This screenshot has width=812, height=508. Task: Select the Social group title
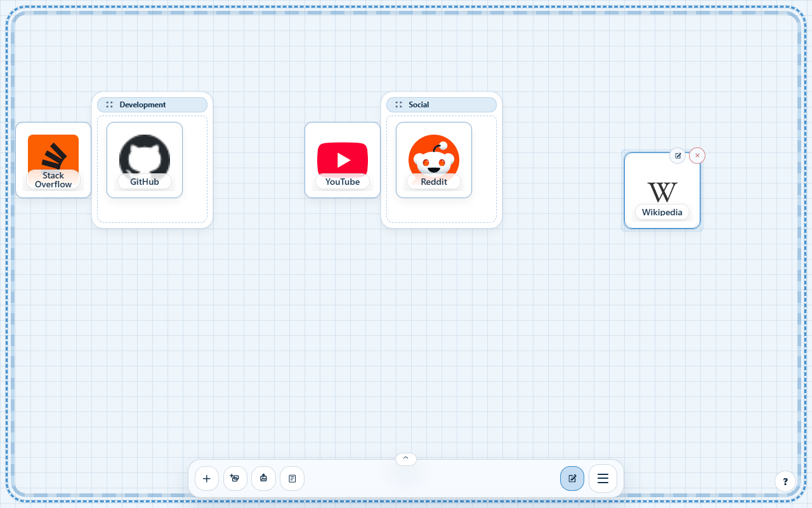point(419,105)
